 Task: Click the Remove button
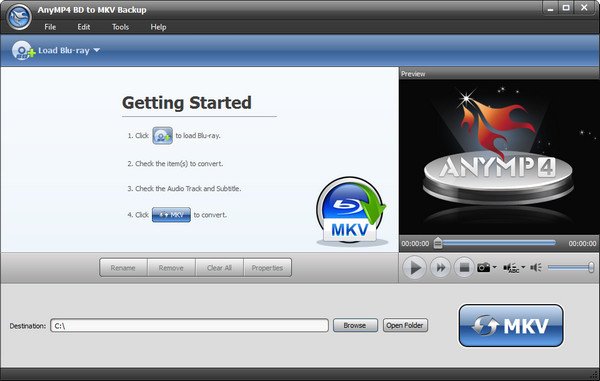[x=171, y=268]
